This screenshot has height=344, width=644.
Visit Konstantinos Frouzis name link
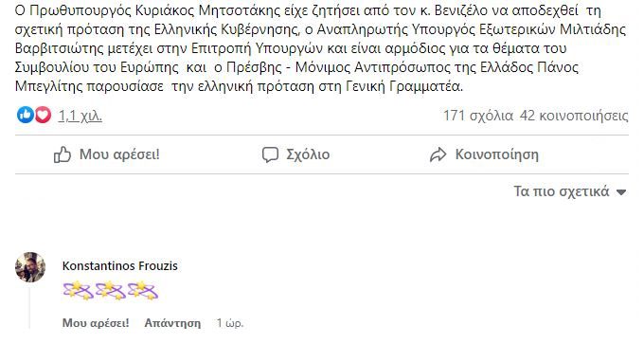[x=120, y=266]
